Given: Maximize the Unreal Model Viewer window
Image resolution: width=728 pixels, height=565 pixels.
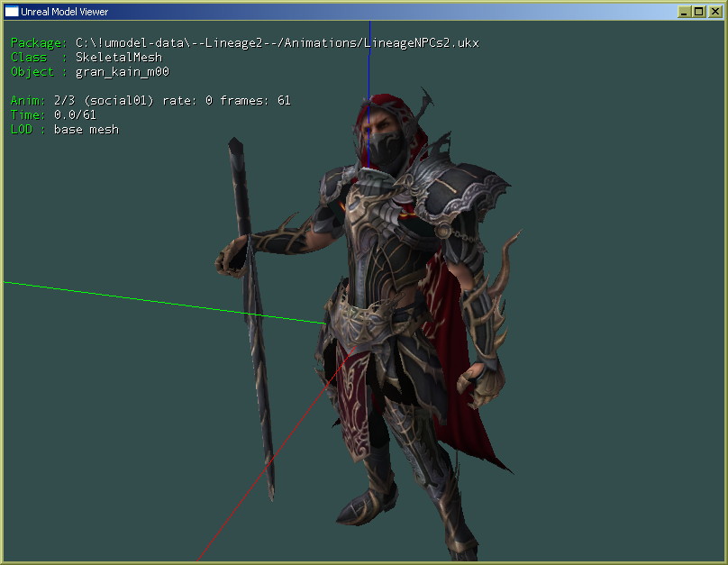Looking at the screenshot, I should coord(699,12).
